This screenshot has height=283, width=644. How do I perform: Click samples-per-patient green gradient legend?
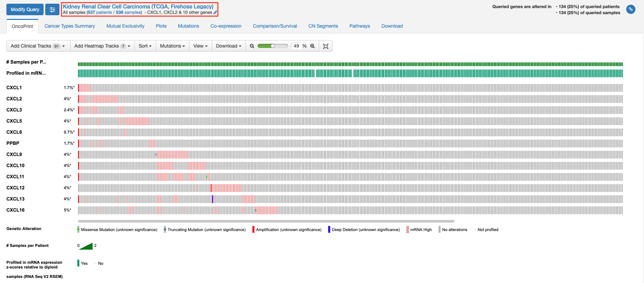coord(86,246)
